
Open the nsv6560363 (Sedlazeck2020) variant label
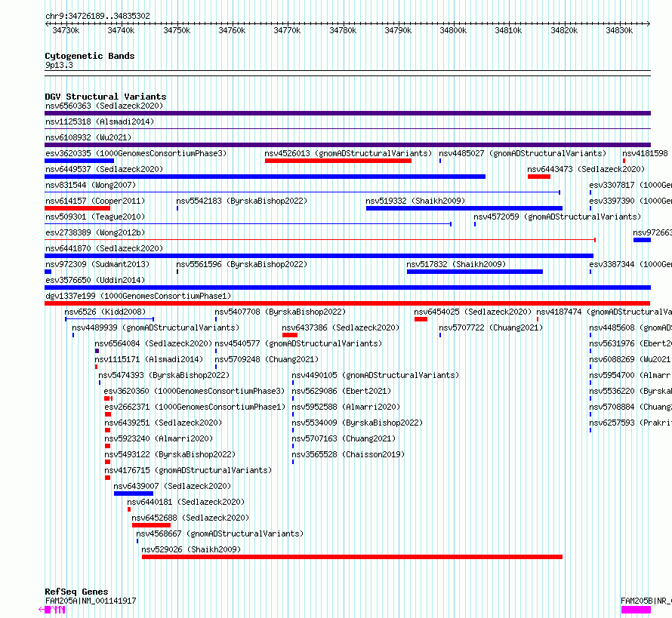tap(104, 106)
